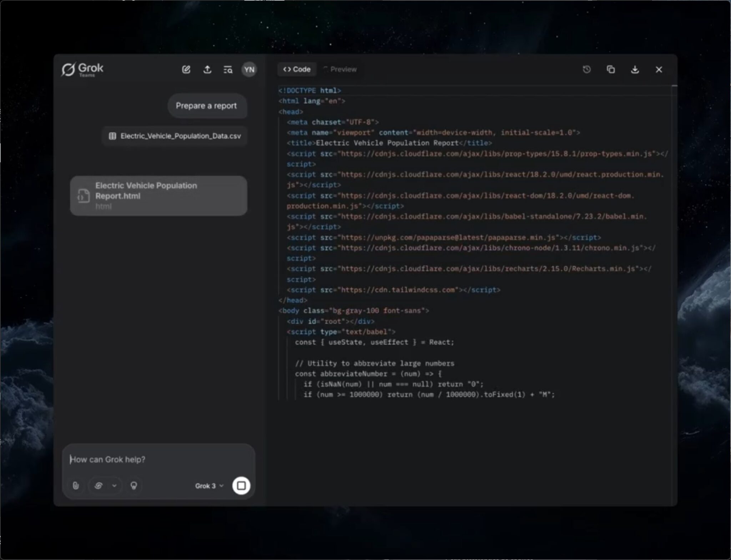
Task: Toggle the Code view on
Action: 297,69
